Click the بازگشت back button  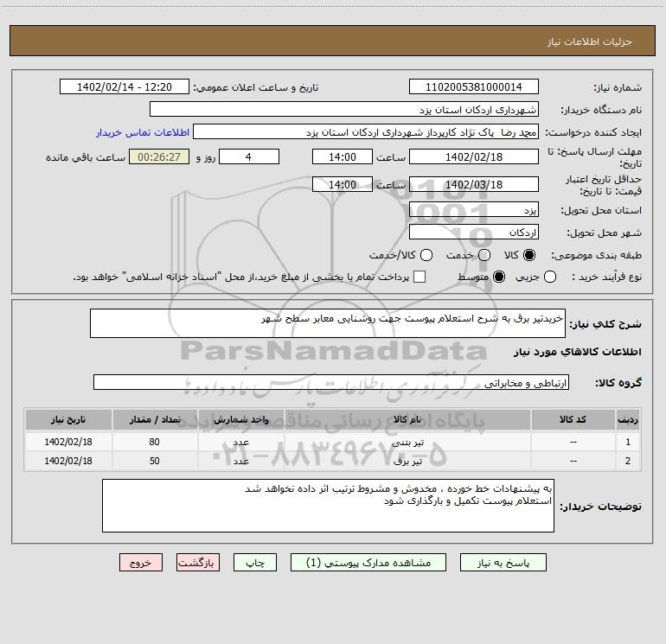pyautogui.click(x=198, y=563)
